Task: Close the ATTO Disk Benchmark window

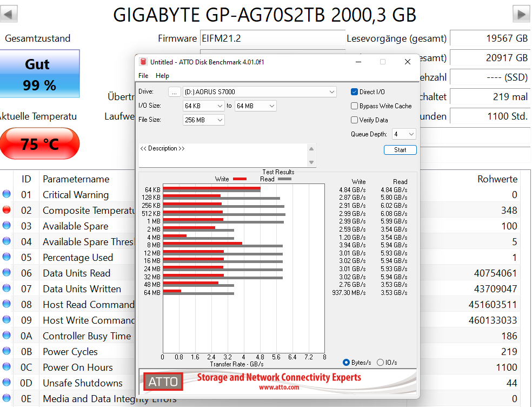Action: pyautogui.click(x=408, y=62)
